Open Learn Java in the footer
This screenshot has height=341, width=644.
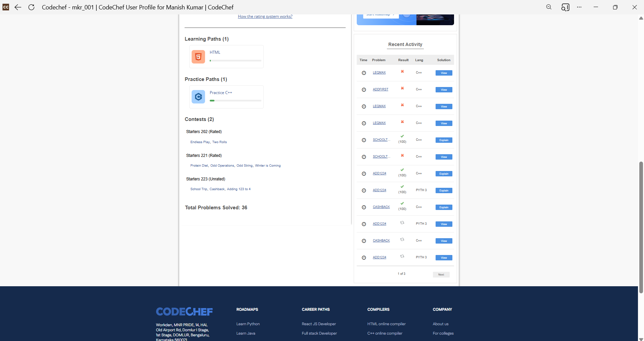click(x=246, y=333)
